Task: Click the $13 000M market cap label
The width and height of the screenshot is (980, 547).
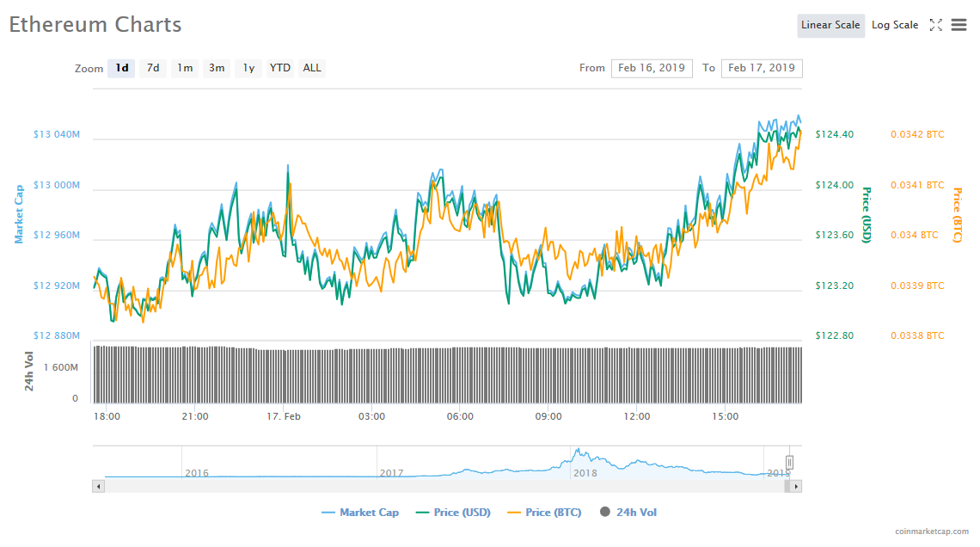Action: (57, 185)
